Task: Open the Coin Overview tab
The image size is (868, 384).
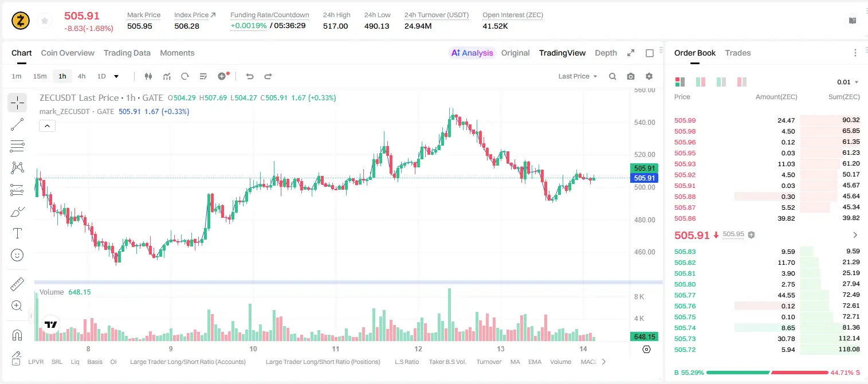Action: coord(68,53)
